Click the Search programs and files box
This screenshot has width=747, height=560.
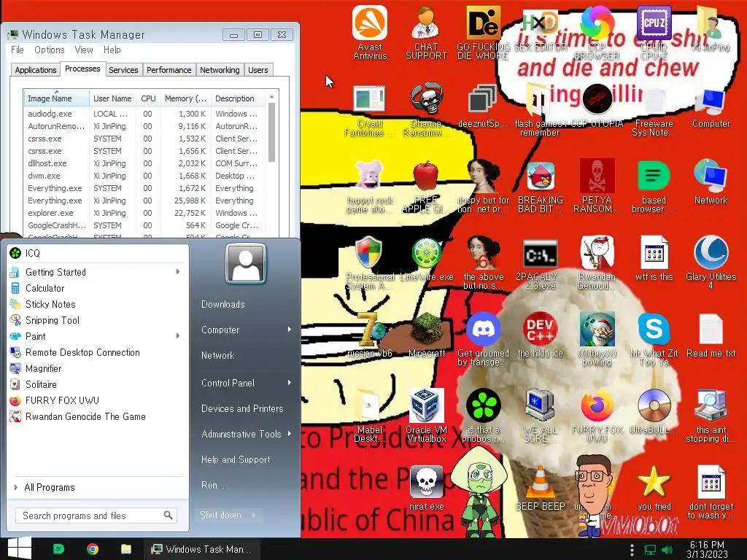96,516
